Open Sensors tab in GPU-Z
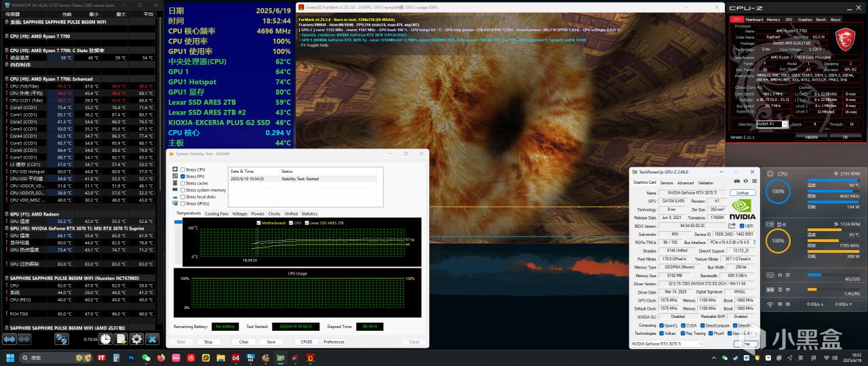868x366 pixels. pos(667,183)
